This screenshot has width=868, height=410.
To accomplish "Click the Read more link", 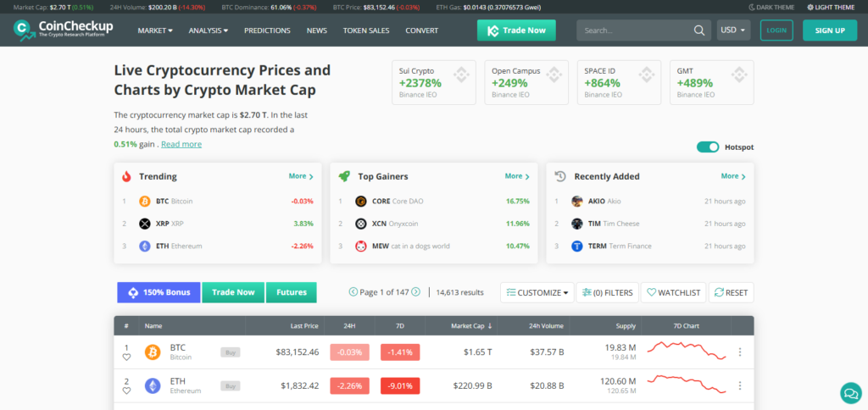I will point(181,144).
